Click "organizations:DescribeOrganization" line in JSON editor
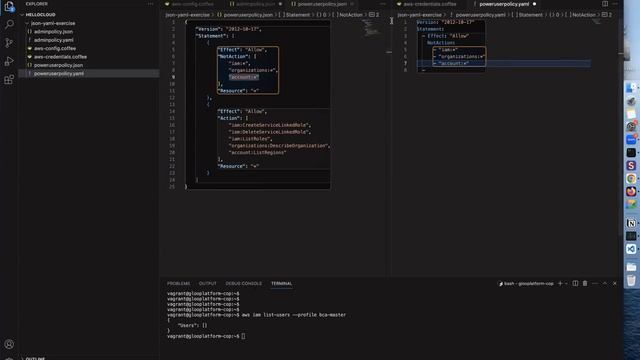Viewport: 640px width, 360px height. point(280,146)
